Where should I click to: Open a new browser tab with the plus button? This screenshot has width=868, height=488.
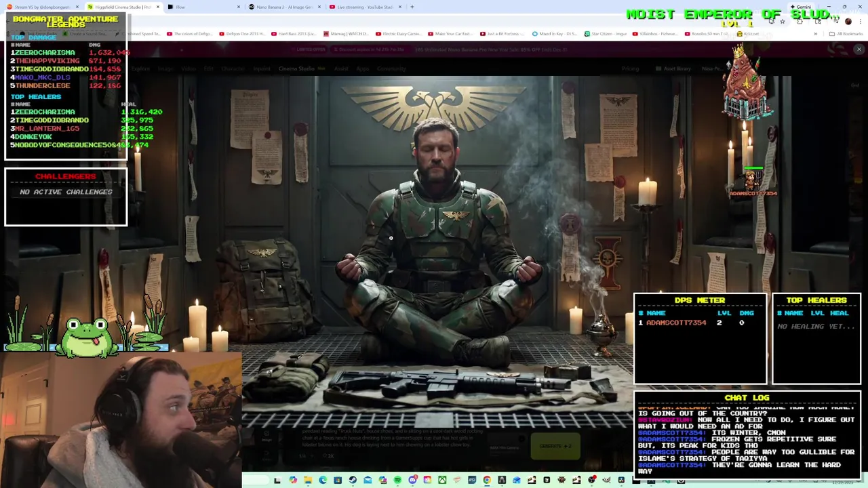click(x=412, y=7)
